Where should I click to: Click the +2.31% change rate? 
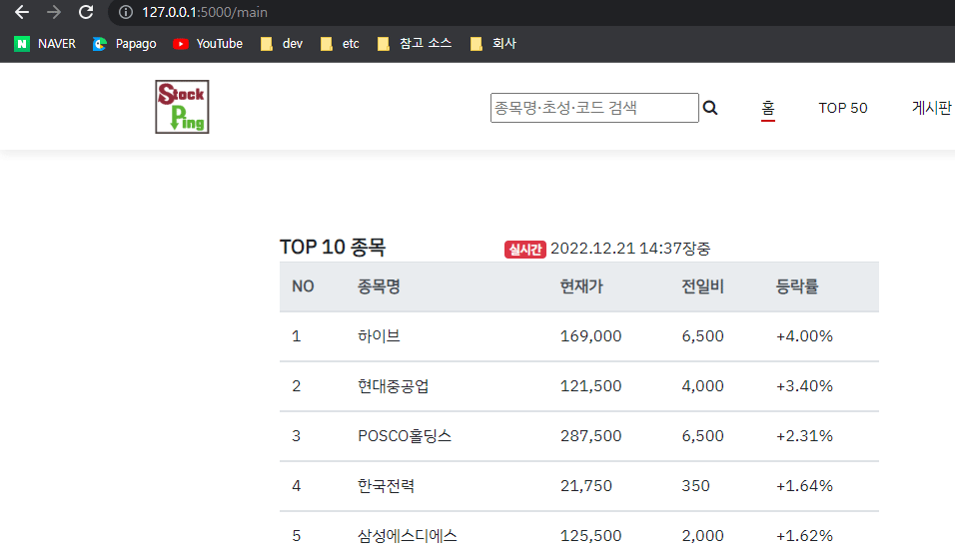click(x=804, y=436)
